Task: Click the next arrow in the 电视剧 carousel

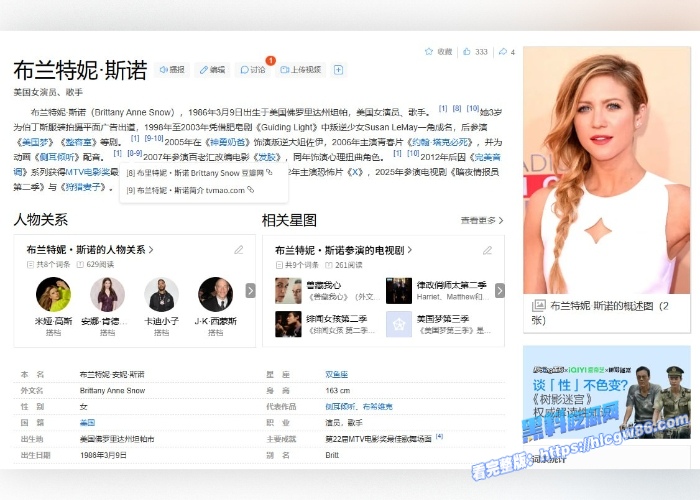Action: [500, 290]
